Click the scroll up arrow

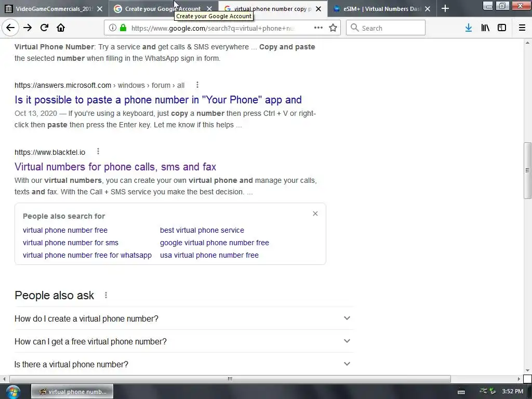(x=527, y=43)
